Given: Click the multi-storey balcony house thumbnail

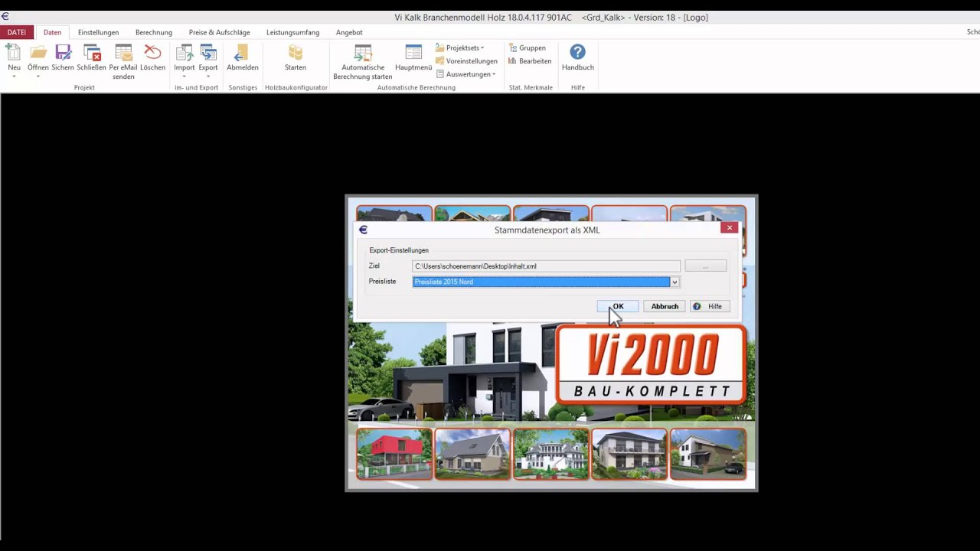Looking at the screenshot, I should tap(629, 454).
